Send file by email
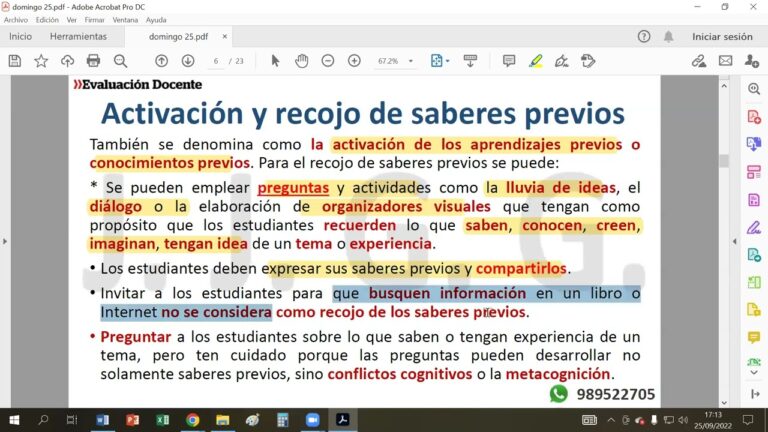This screenshot has width=768, height=432. coord(725,61)
